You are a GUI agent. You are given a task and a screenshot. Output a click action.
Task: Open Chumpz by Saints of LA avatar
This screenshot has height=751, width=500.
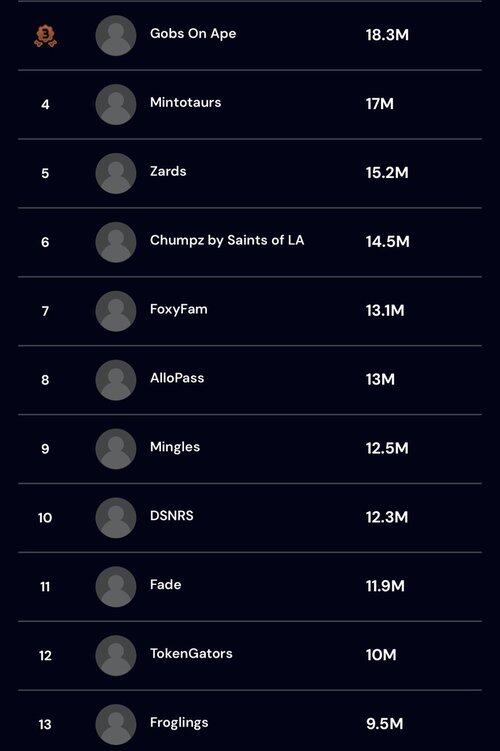[x=116, y=242]
